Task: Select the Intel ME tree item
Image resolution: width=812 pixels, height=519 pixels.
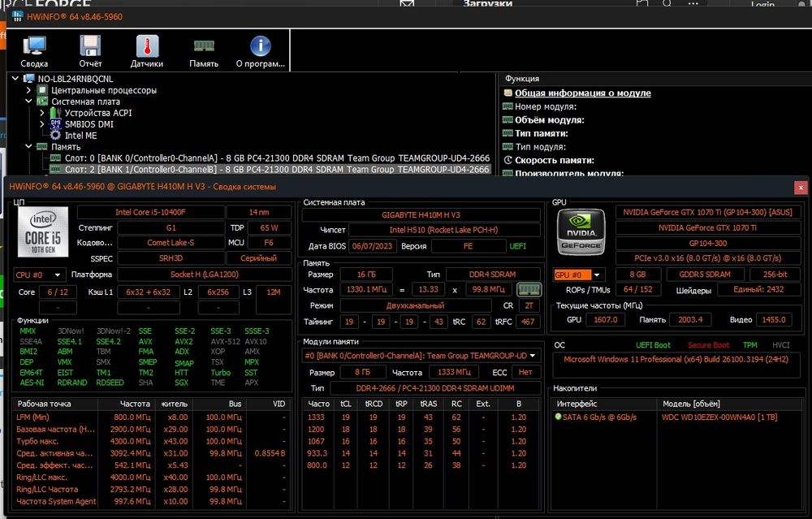Action: [80, 135]
